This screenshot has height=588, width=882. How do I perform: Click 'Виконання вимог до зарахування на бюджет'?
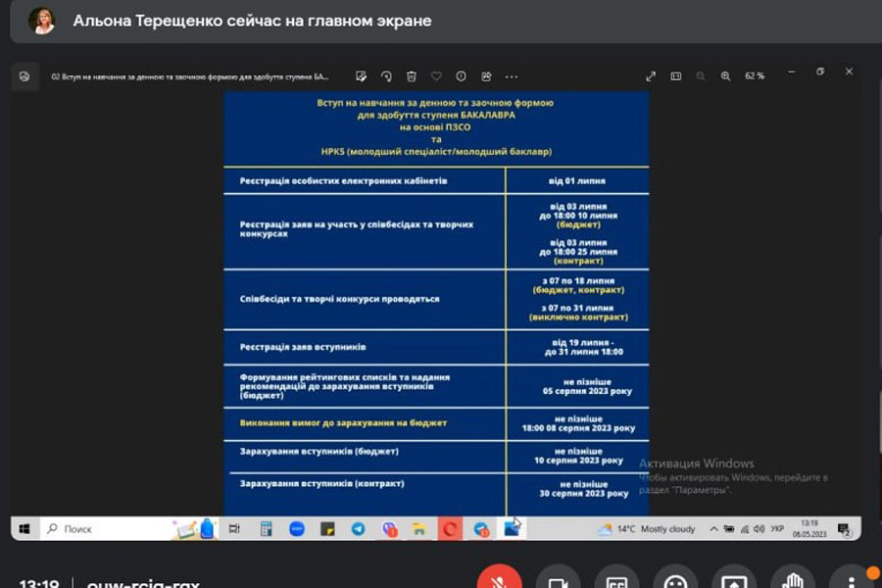click(343, 422)
